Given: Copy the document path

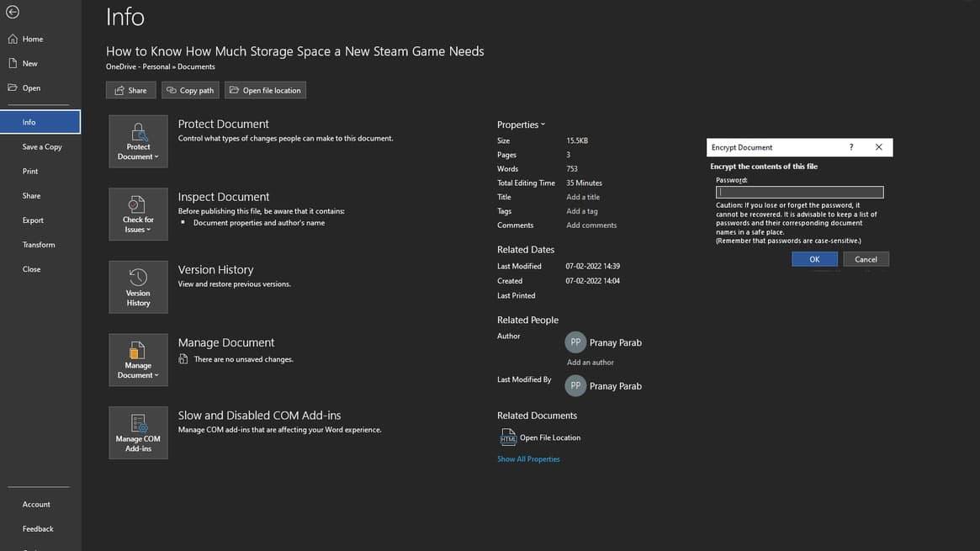Looking at the screenshot, I should pyautogui.click(x=190, y=90).
